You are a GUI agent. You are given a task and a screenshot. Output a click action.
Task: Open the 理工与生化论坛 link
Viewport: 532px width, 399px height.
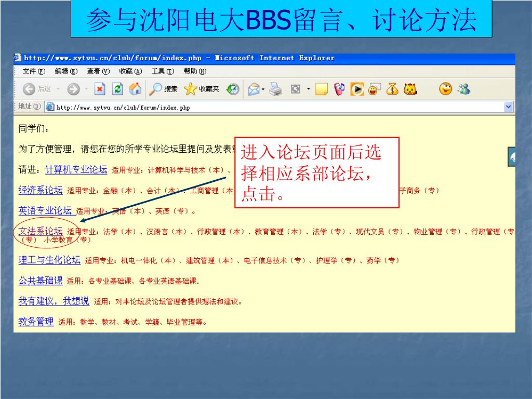point(49,260)
